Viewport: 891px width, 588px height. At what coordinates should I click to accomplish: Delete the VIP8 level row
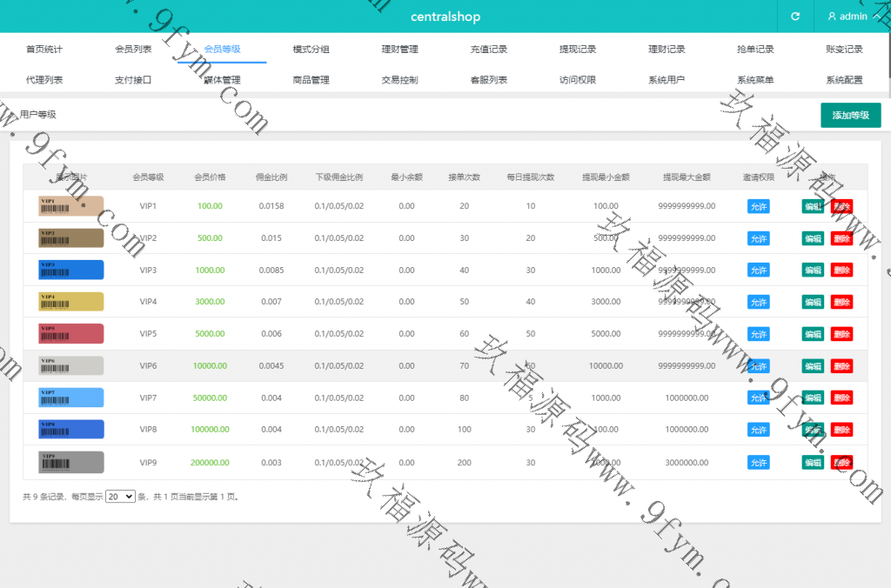pyautogui.click(x=841, y=430)
